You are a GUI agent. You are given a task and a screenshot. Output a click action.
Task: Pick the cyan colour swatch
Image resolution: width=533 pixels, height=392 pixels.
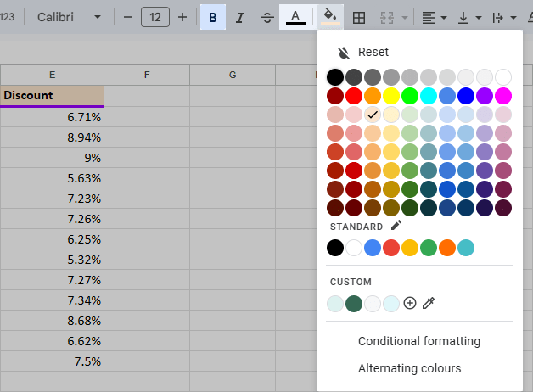pyautogui.click(x=429, y=96)
